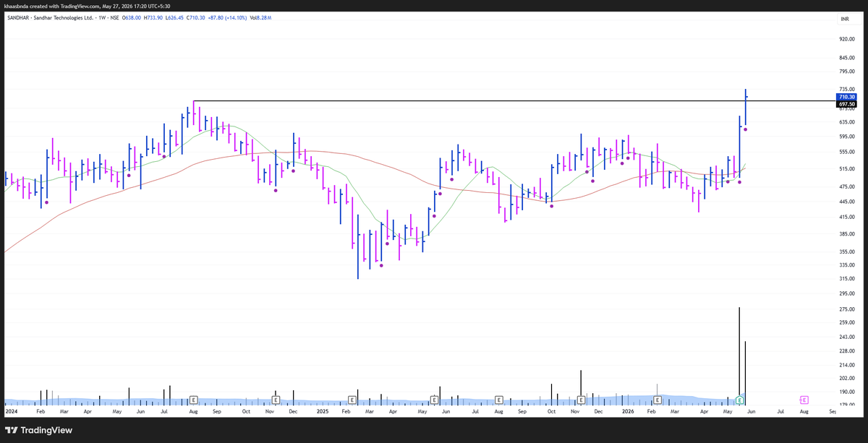Open the earnings E marker above Aug 2024

coord(194,400)
